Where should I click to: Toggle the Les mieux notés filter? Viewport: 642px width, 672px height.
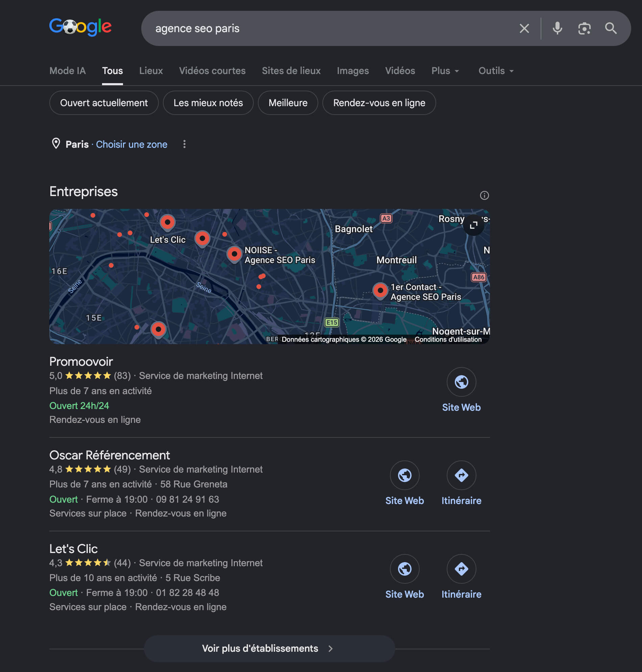pyautogui.click(x=208, y=103)
